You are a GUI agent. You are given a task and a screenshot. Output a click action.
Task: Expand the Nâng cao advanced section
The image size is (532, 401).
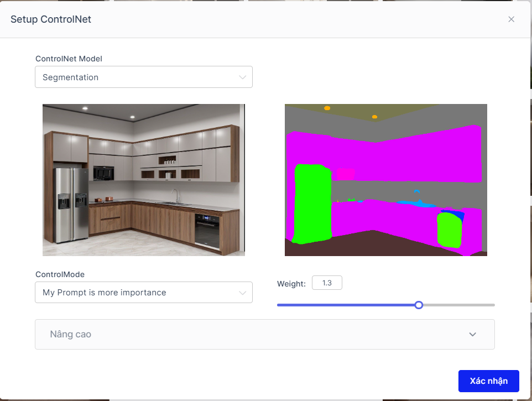point(264,334)
